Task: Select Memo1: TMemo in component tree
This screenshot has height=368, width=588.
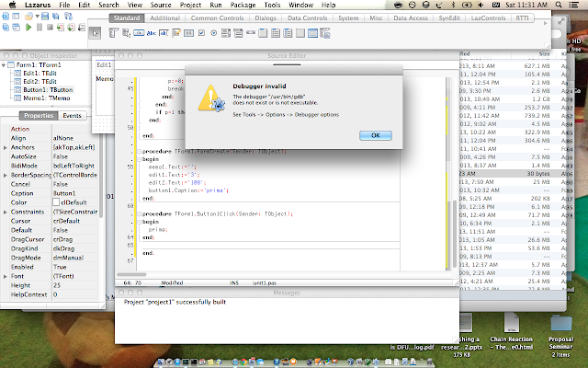Action: point(47,98)
